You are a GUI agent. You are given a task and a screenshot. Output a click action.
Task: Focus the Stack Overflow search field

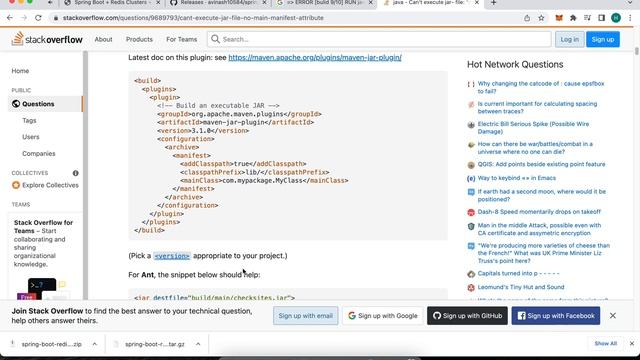pos(379,39)
